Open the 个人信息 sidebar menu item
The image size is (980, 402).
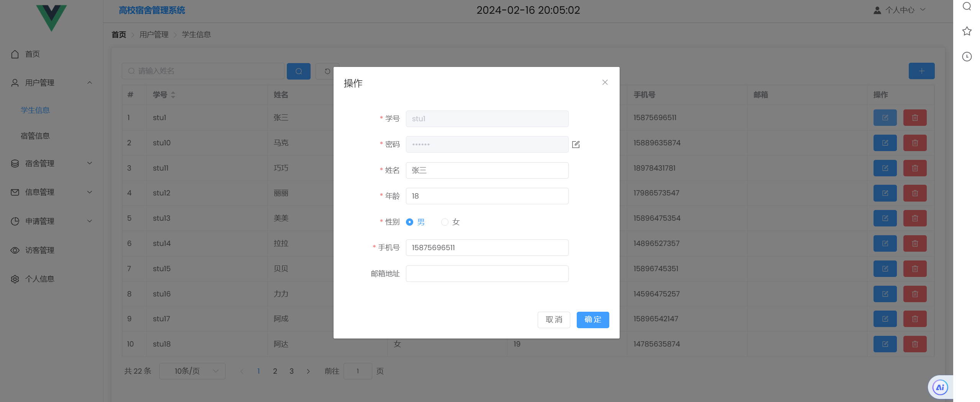pyautogui.click(x=51, y=279)
